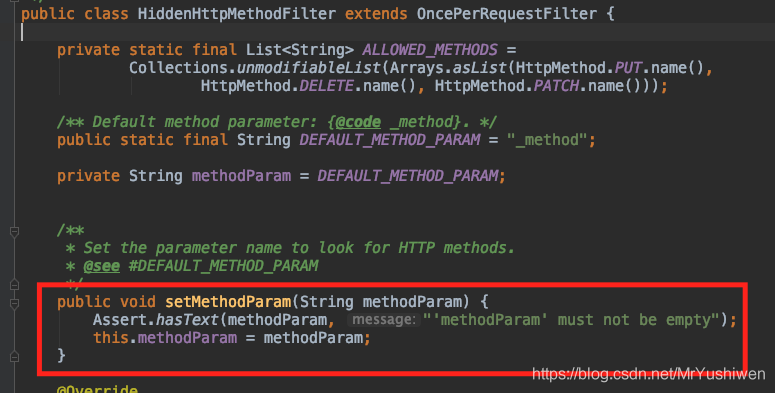The width and height of the screenshot is (775, 393).
Task: Click the Assert class reference
Action: tap(120, 320)
